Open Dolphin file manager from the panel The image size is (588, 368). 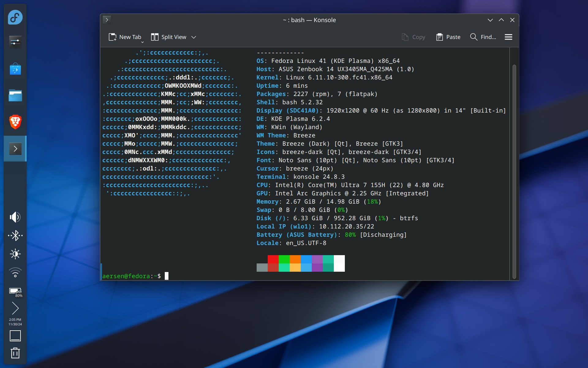(15, 95)
